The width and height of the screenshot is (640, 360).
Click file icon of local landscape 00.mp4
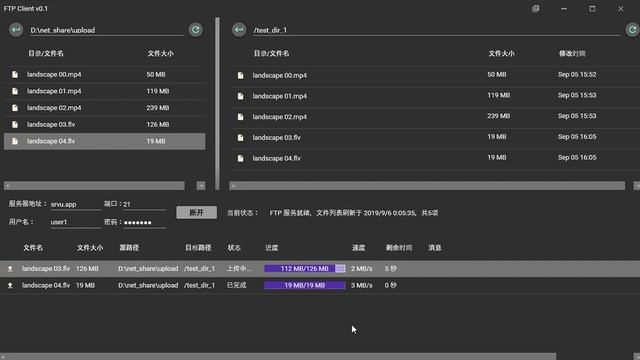[x=15, y=74]
